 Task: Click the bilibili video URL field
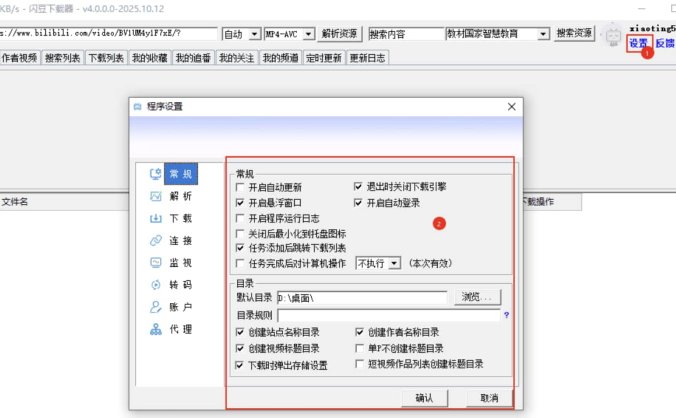tap(108, 34)
